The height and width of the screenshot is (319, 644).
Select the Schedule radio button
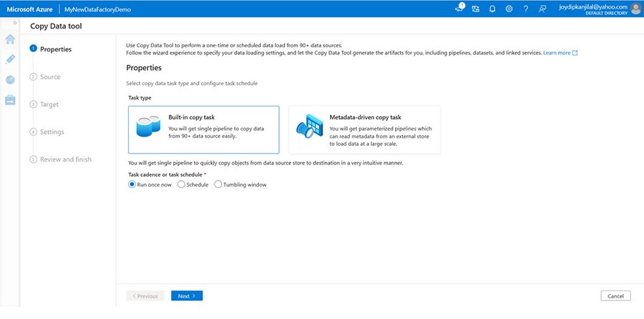181,184
